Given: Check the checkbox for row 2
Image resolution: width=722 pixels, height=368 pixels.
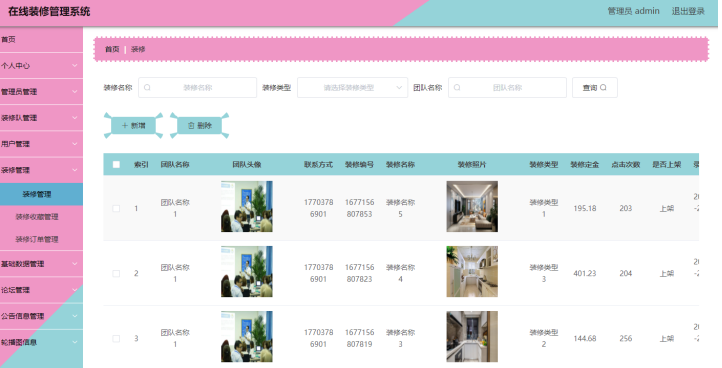Looking at the screenshot, I should [x=116, y=273].
